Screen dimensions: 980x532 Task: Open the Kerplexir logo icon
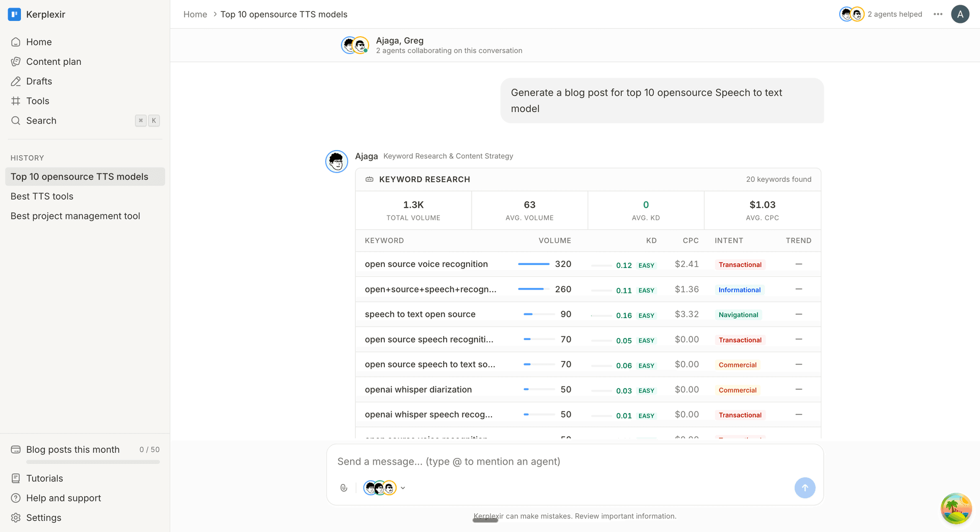click(14, 14)
